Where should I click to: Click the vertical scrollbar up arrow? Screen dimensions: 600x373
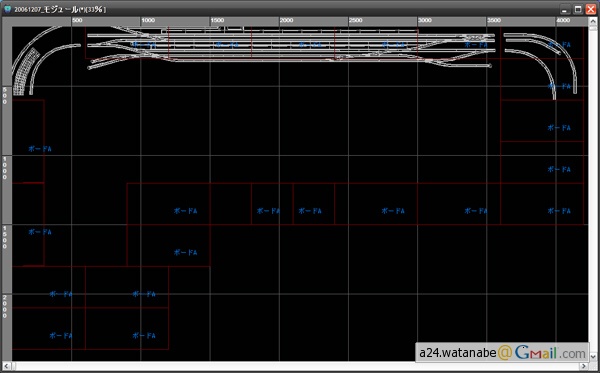pyautogui.click(x=592, y=22)
